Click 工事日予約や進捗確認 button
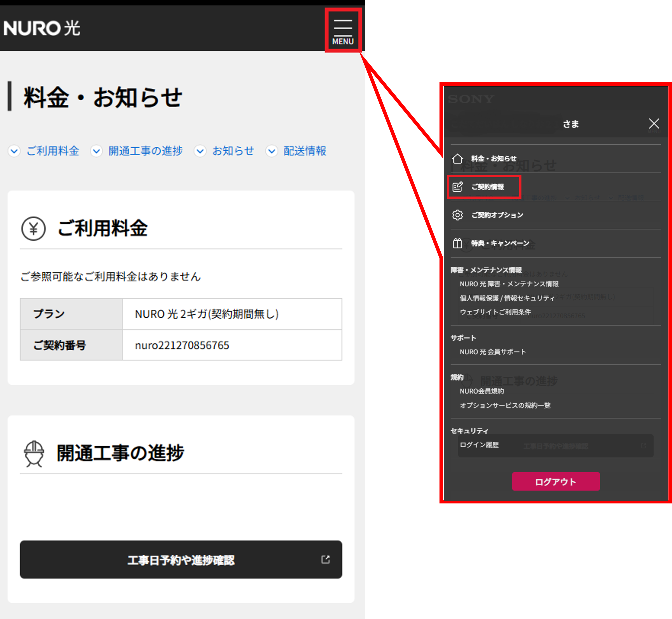The image size is (672, 619). [181, 559]
